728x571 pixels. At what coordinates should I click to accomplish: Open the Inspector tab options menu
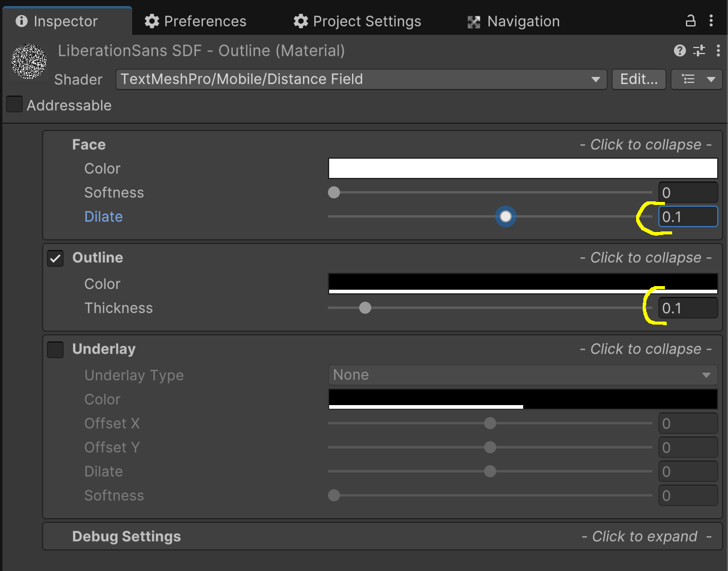pos(711,21)
